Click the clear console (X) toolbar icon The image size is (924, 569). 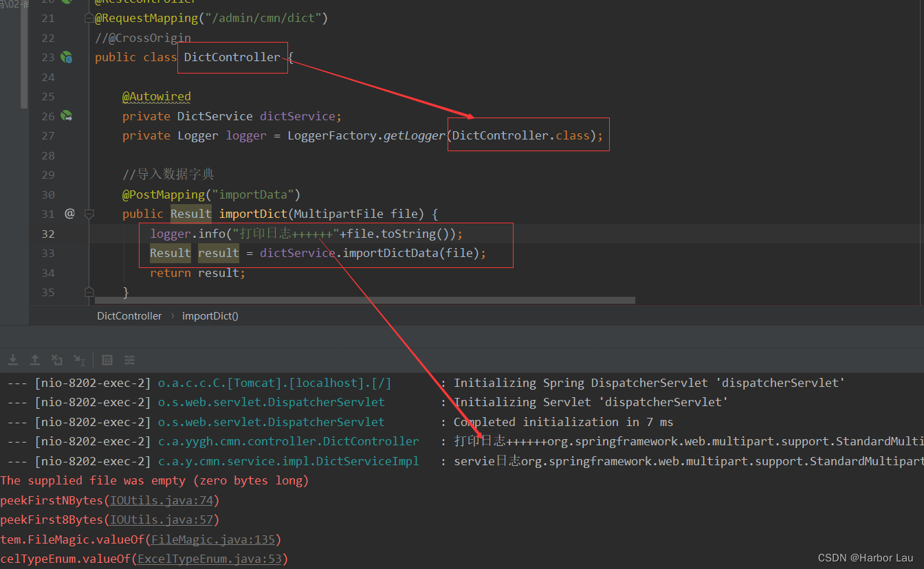[x=57, y=359]
